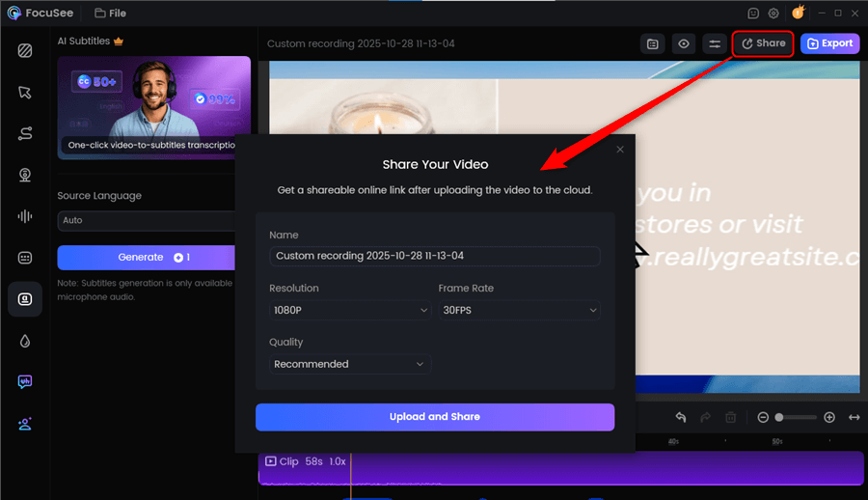This screenshot has height=500, width=868.
Task: Click Upload and Share button
Action: [x=435, y=417]
